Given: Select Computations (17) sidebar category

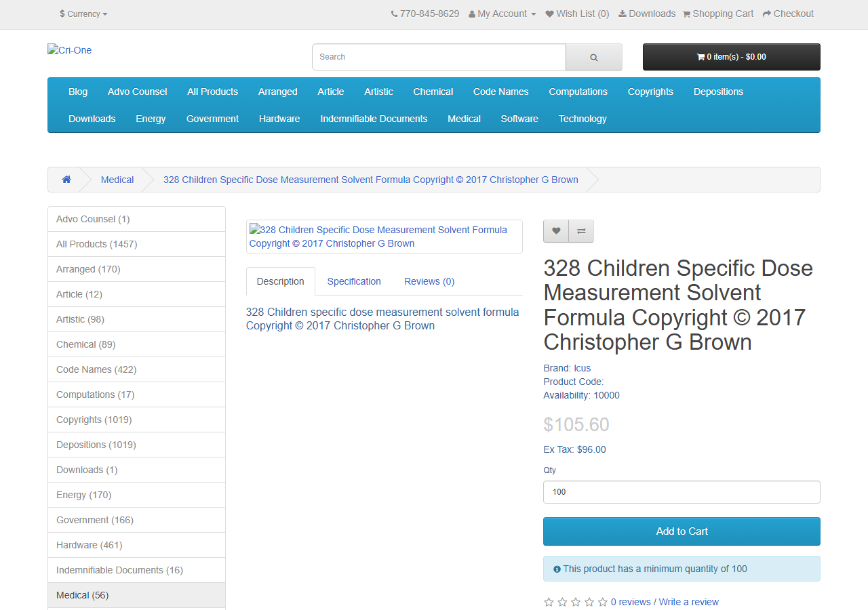Looking at the screenshot, I should click(x=136, y=394).
